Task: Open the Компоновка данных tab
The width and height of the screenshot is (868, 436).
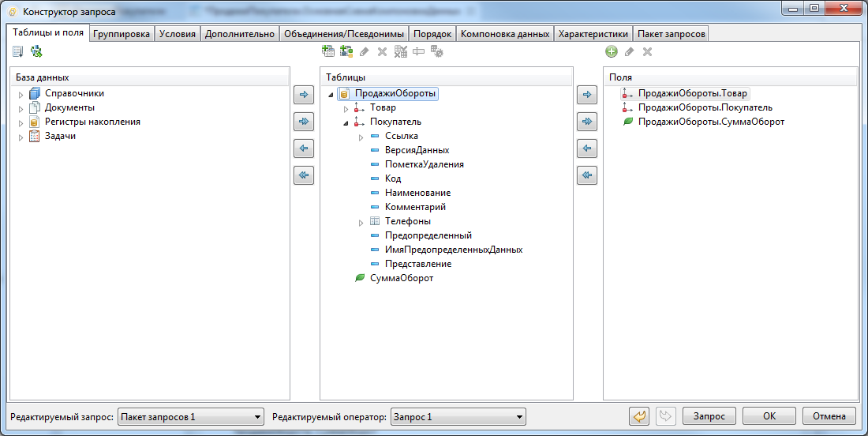Action: 505,34
